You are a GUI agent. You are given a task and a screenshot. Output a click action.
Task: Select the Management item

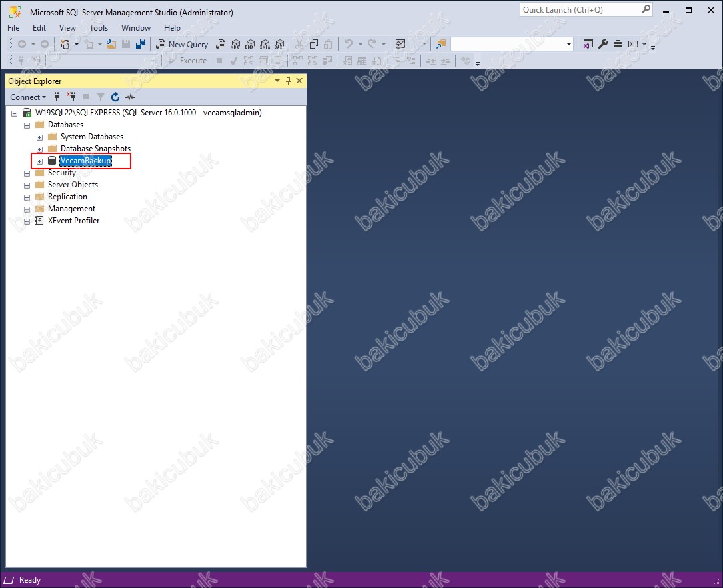pos(71,209)
